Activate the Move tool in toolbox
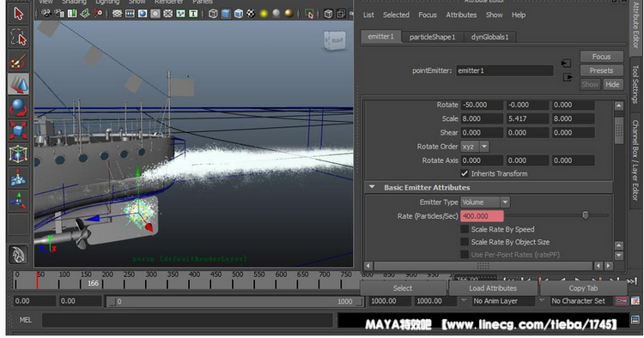The image size is (644, 338). 19,84
